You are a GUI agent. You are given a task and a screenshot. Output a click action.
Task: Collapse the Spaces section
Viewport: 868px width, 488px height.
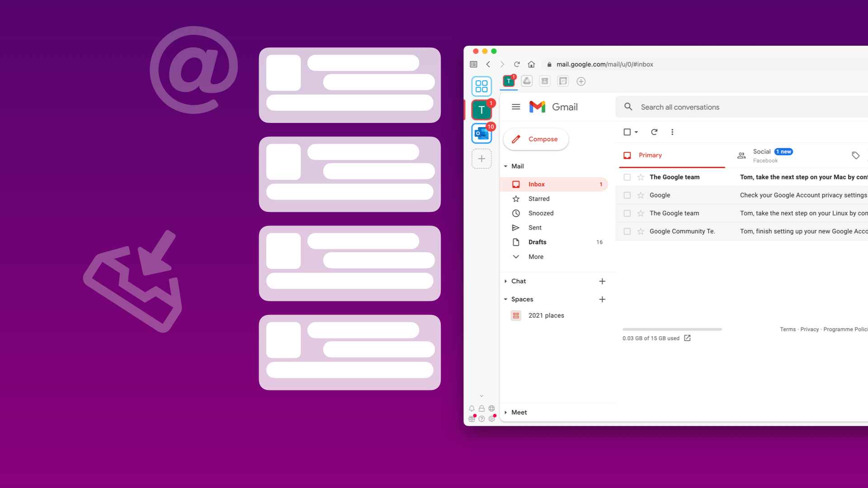point(505,299)
